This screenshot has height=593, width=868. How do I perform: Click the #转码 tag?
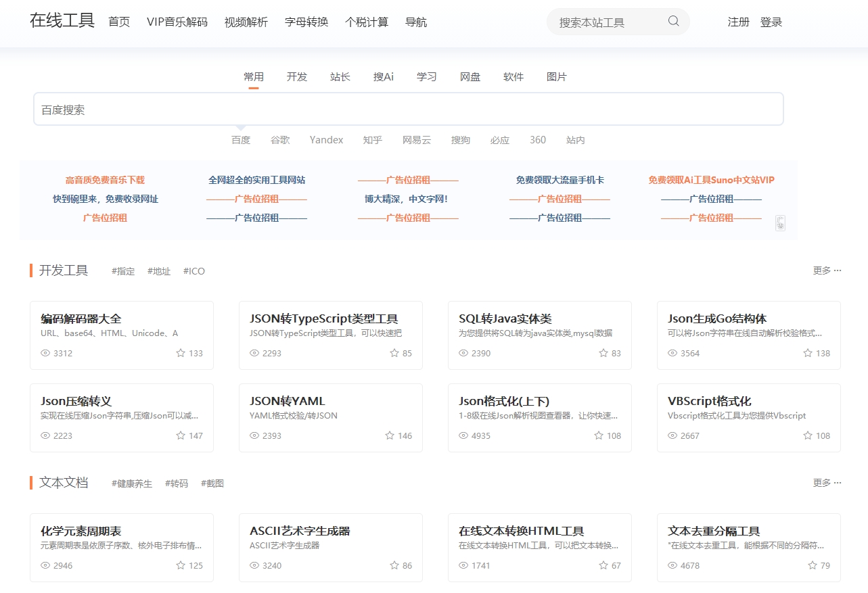pos(177,483)
